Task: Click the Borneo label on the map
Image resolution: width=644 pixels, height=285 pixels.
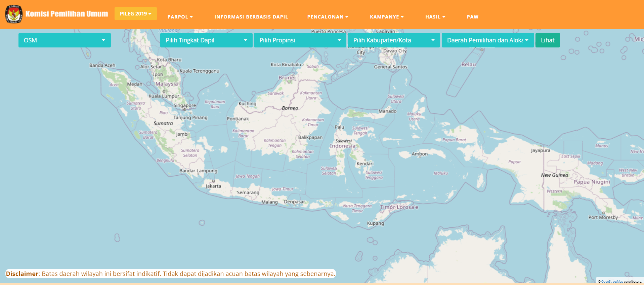Action: (x=290, y=108)
